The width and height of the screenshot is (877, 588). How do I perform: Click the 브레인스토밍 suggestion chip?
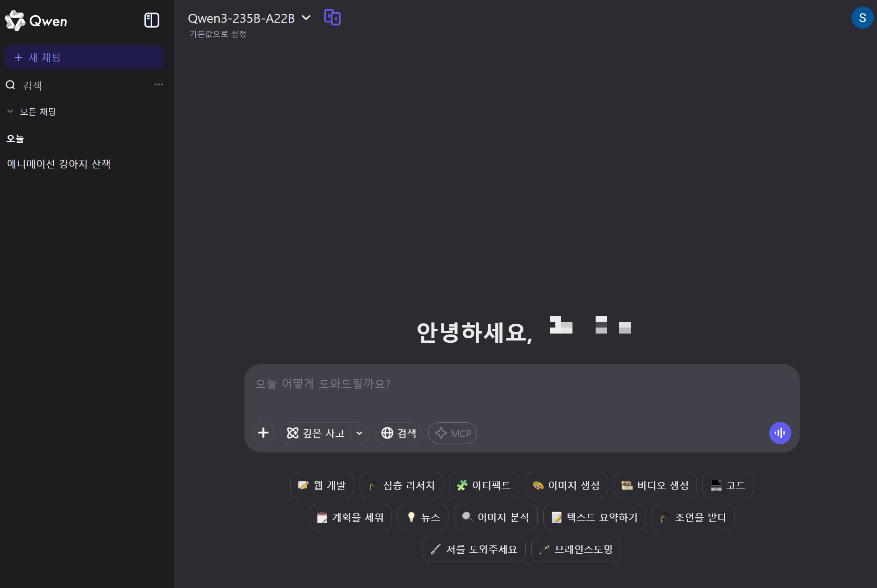tap(576, 549)
